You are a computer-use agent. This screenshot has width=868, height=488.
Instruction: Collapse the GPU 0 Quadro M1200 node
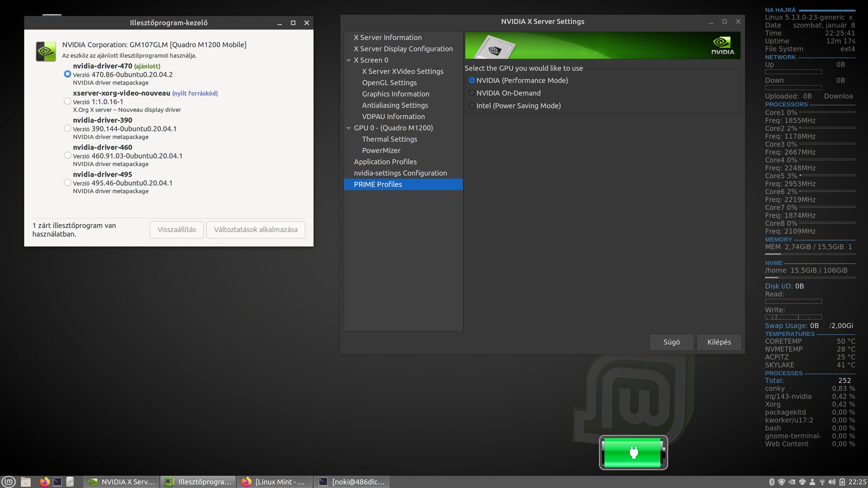coord(348,128)
